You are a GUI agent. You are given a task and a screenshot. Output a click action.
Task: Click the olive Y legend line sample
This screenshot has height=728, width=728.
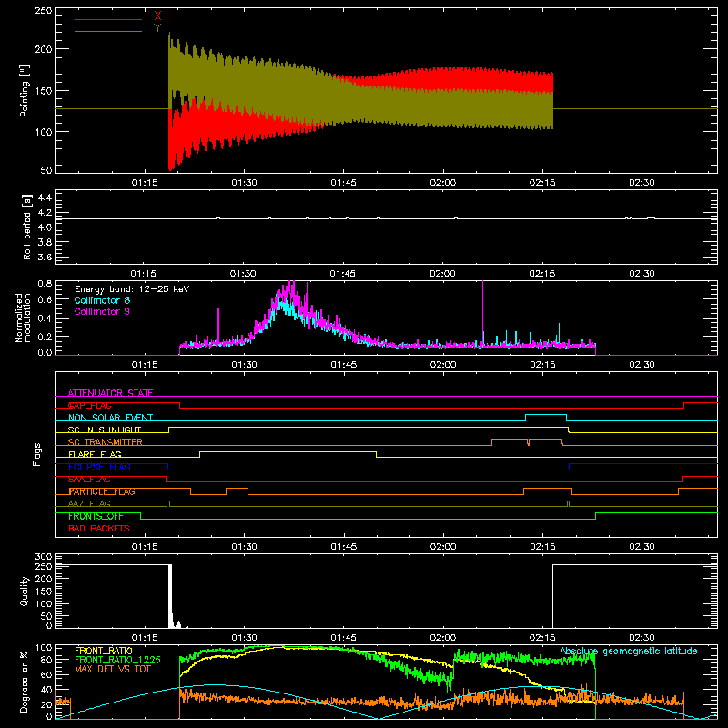108,31
